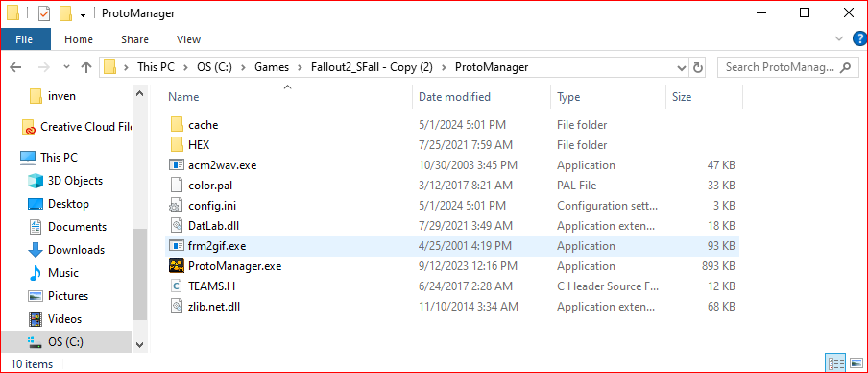Open the cache folder icon
This screenshot has width=868, height=373.
177,125
